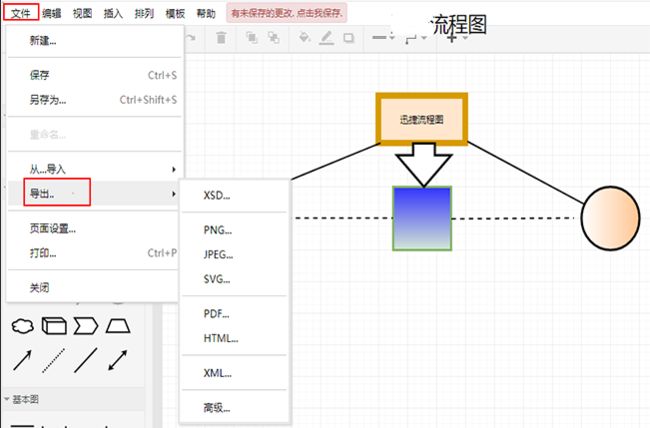Click the send to back icon

pyautogui.click(x=273, y=38)
